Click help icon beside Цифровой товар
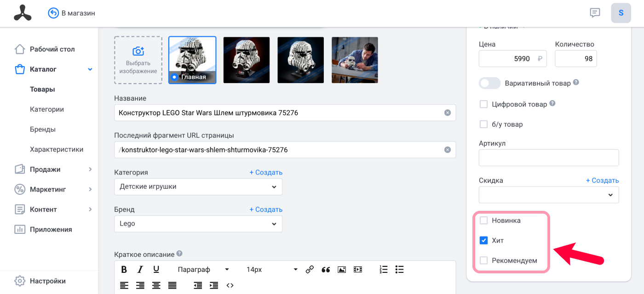This screenshot has width=644, height=294. click(552, 103)
